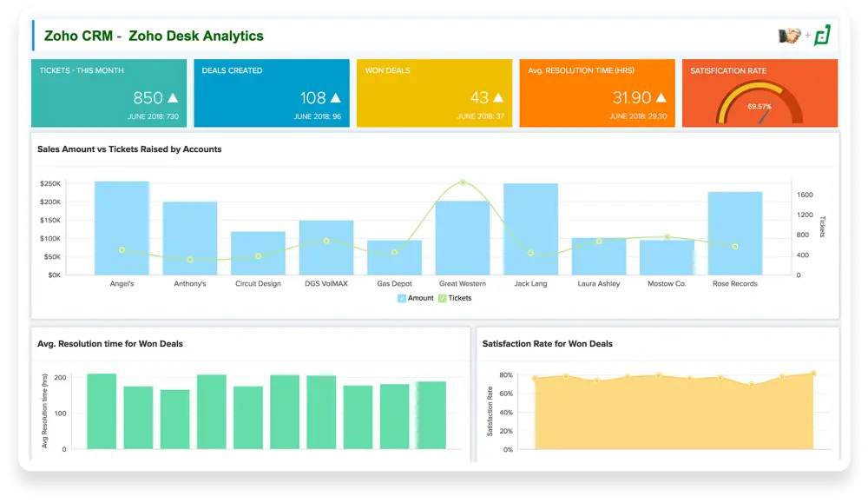Screen dimensions: 868x503
Task: Click the Angel's tickets line point
Action: 122,250
